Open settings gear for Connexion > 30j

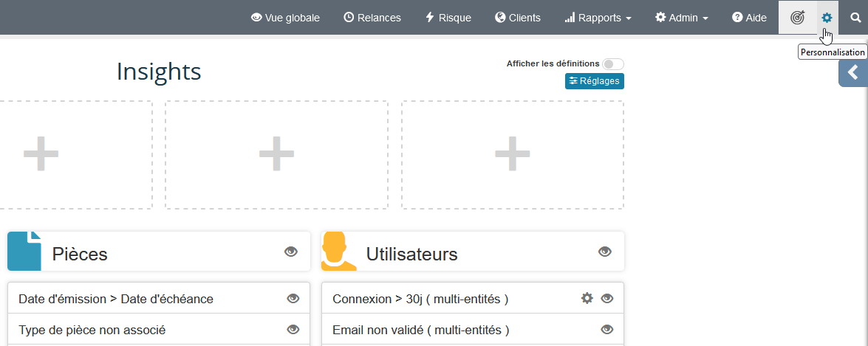587,299
